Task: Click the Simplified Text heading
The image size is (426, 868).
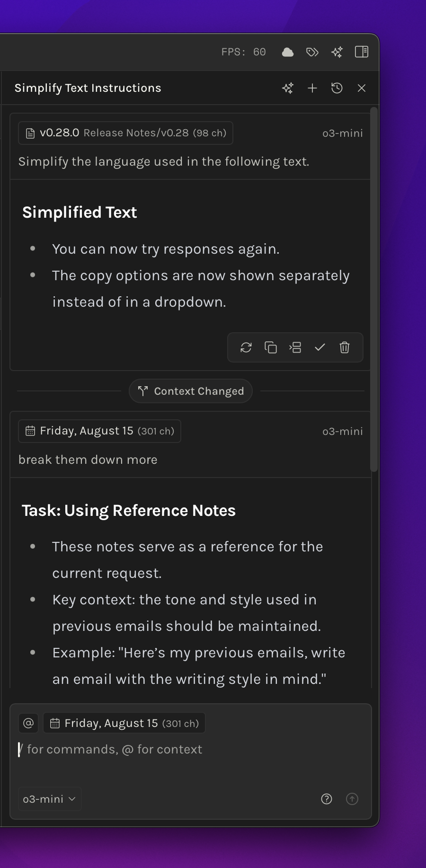Action: pos(80,213)
